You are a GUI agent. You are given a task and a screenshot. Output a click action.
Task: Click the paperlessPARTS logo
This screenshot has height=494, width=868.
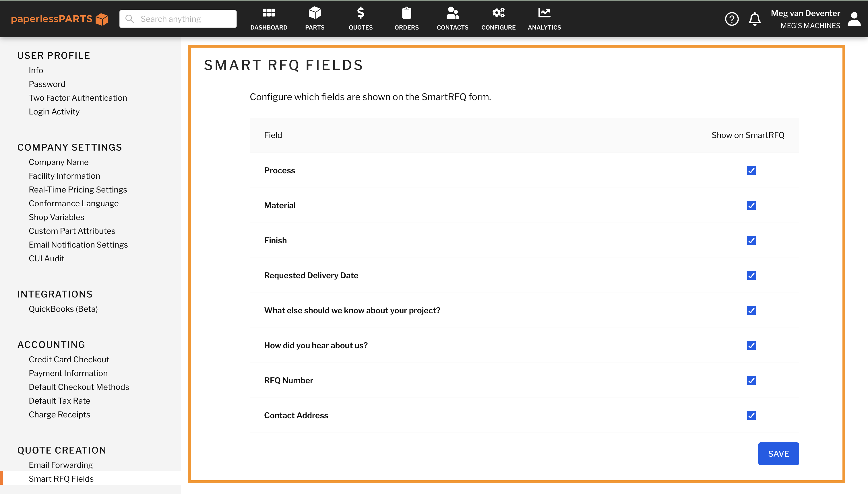(59, 19)
